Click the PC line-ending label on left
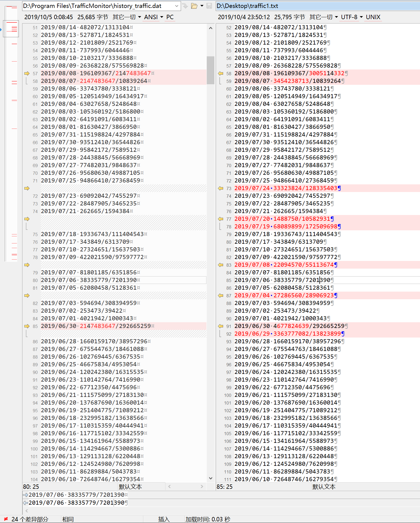 (170, 17)
